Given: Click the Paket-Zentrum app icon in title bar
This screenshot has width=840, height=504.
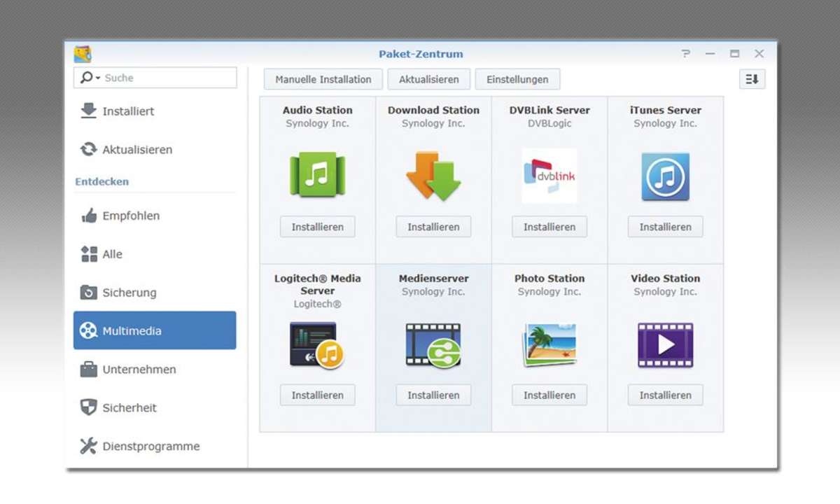Looking at the screenshot, I should [83, 54].
